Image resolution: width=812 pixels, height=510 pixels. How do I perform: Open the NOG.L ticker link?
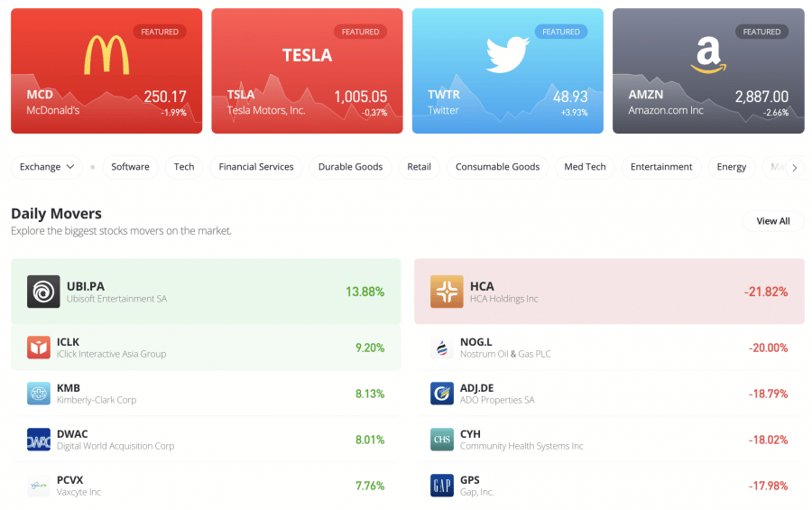475,342
